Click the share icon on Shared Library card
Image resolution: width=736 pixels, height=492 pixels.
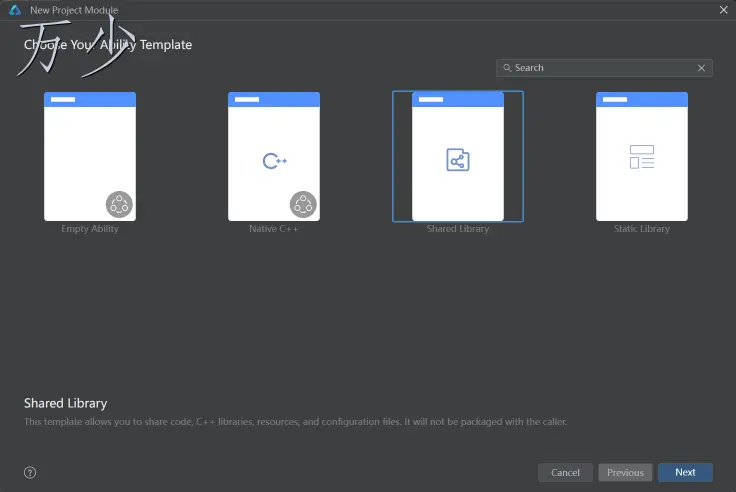click(x=458, y=161)
